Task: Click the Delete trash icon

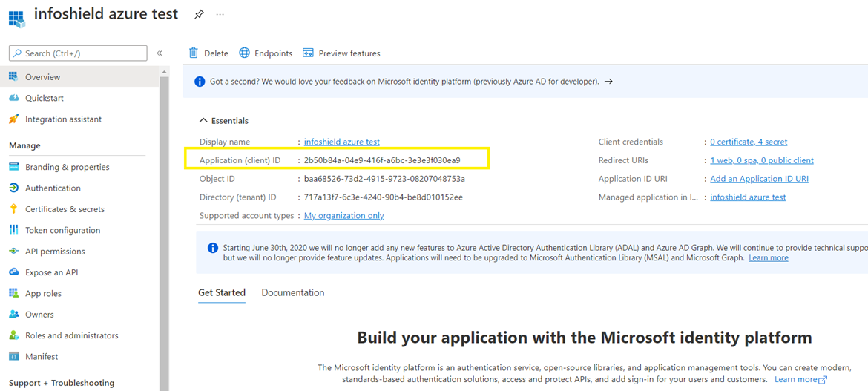Action: [194, 53]
